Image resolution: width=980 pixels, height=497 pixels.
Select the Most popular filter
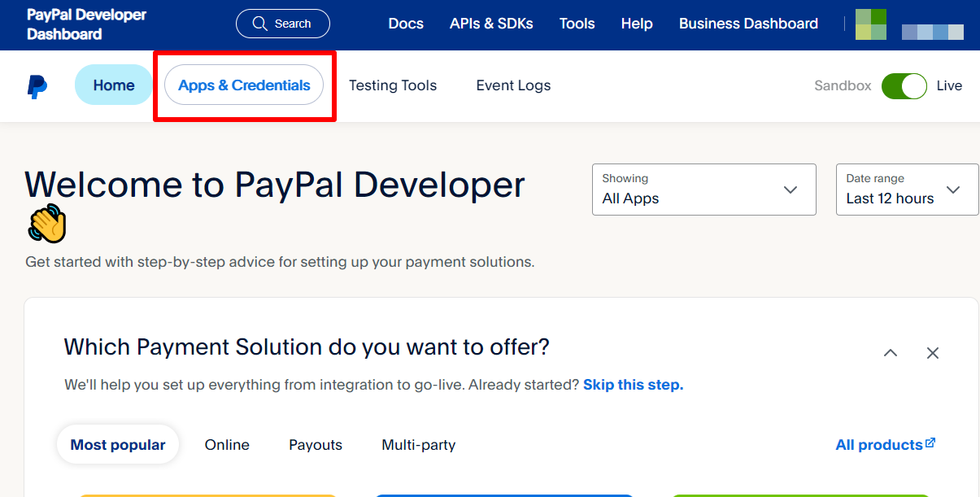point(118,445)
